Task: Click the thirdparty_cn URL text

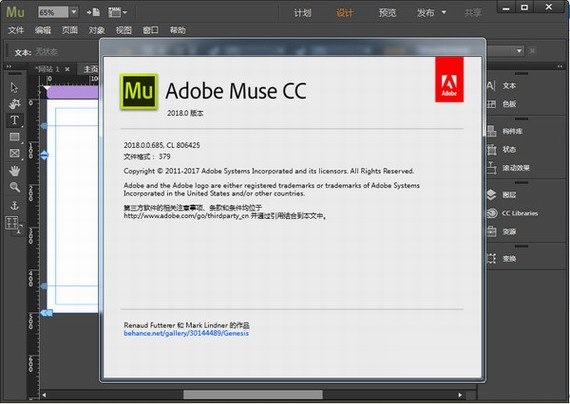Action: pyautogui.click(x=186, y=216)
